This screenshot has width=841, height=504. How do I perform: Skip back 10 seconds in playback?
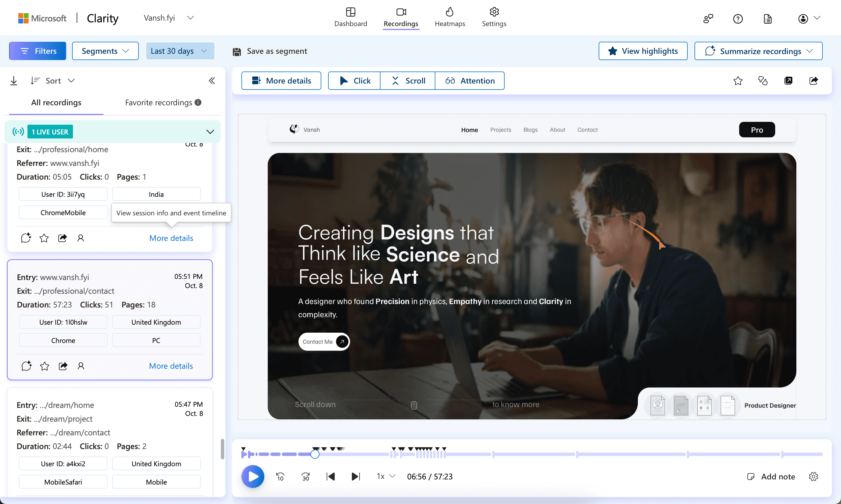[x=280, y=477]
